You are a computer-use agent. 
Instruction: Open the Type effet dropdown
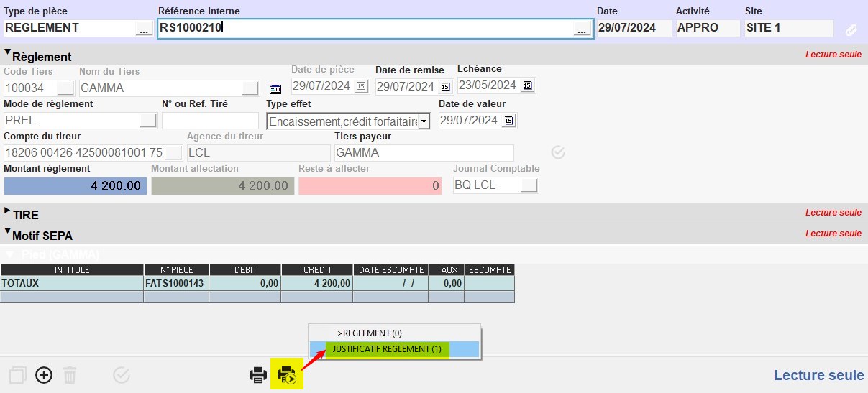(424, 121)
